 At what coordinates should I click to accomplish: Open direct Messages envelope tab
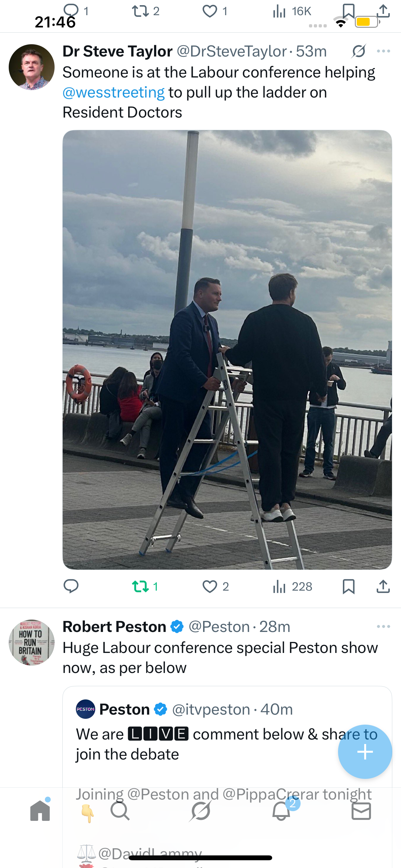tap(361, 811)
